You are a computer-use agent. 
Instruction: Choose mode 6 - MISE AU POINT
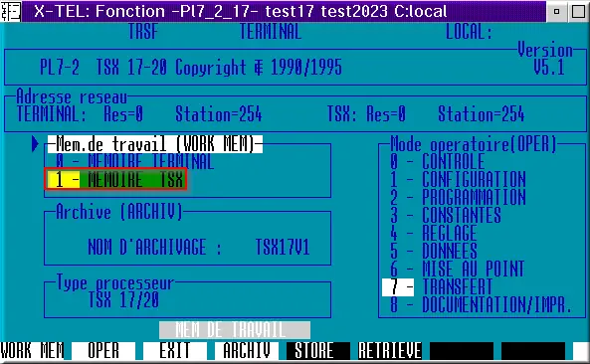(x=457, y=269)
